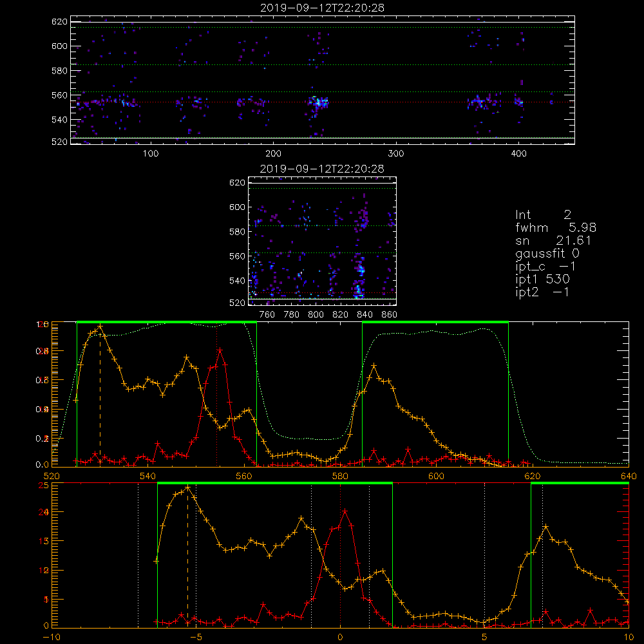
Task: Click x-axis label 400 on top image
Action: point(518,154)
